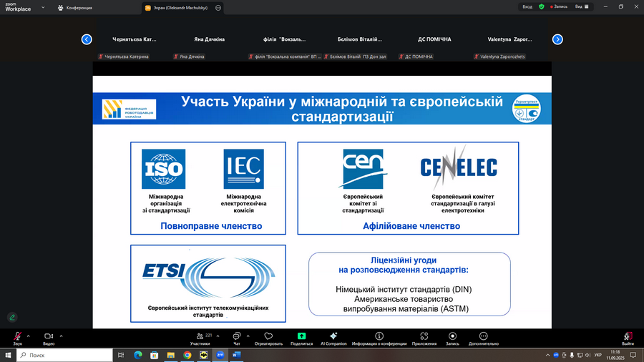Open the Windows Start menu

tap(8, 355)
